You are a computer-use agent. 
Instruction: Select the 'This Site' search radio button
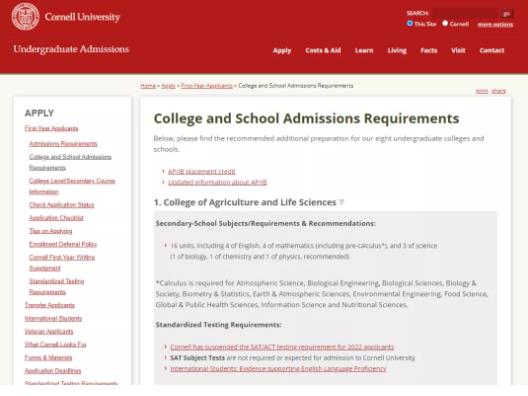(x=410, y=24)
